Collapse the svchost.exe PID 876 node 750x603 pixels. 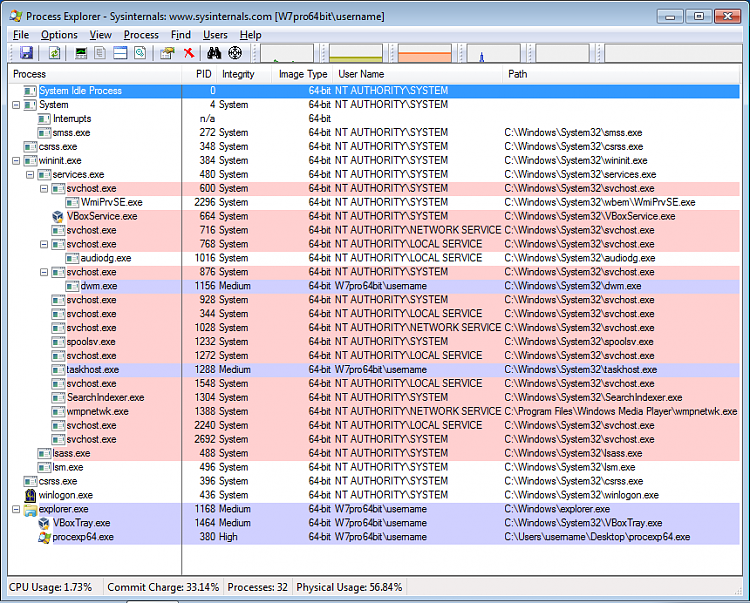pos(44,272)
